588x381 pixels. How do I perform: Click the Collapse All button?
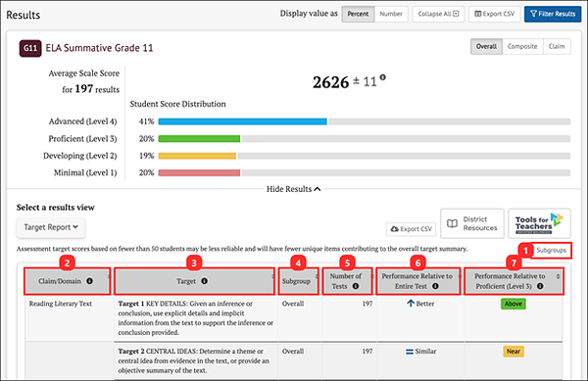(x=438, y=14)
